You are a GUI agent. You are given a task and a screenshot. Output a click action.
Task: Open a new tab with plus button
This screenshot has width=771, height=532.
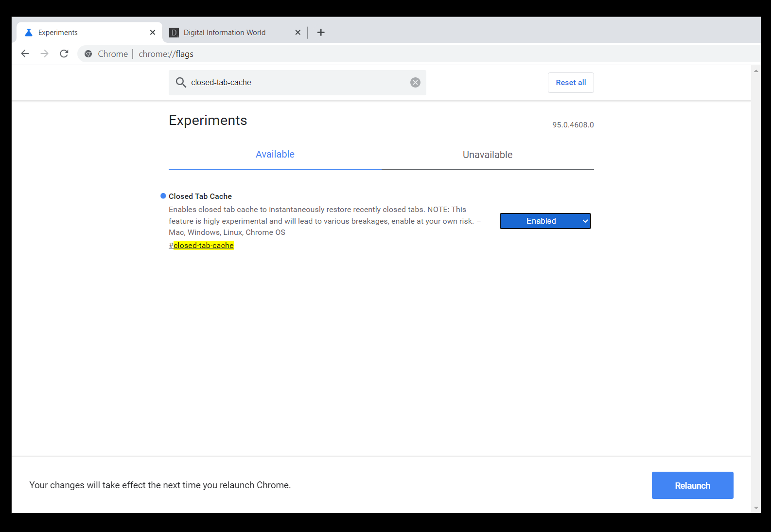coord(321,33)
